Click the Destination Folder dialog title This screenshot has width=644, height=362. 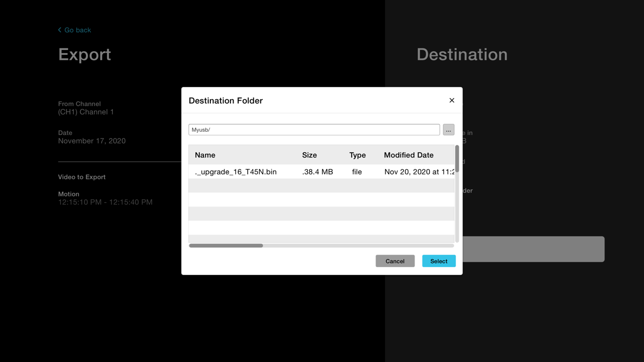(x=226, y=100)
